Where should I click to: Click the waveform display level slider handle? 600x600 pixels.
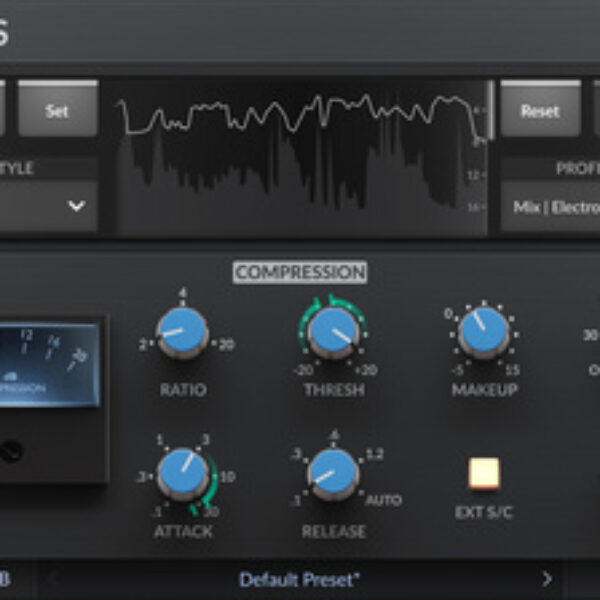coord(491,110)
